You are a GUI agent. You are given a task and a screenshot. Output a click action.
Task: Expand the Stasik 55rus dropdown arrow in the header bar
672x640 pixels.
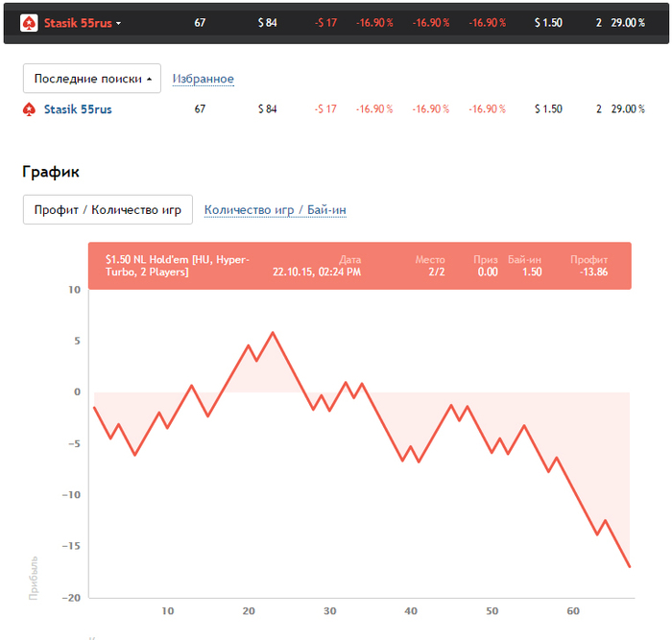click(119, 24)
